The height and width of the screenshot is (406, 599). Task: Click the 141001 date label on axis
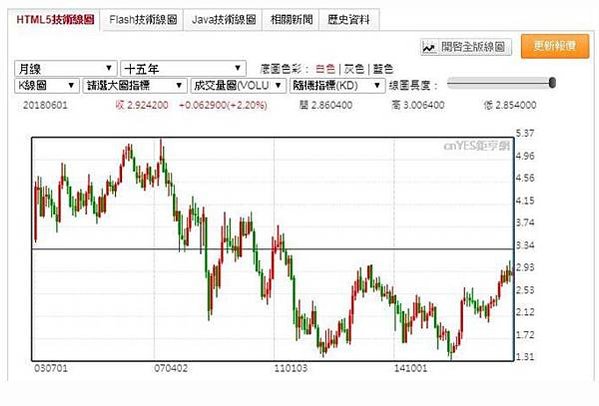click(411, 368)
